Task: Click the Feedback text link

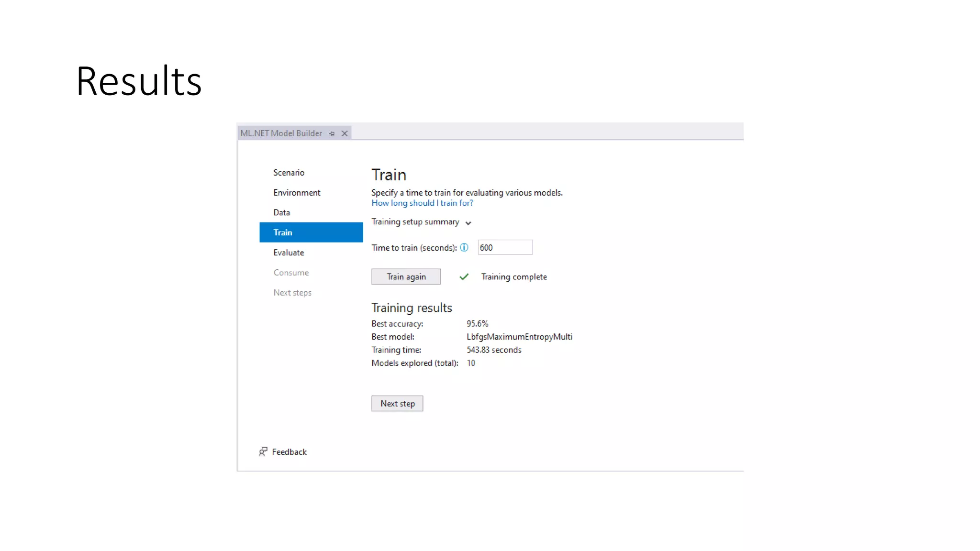Action: [289, 452]
